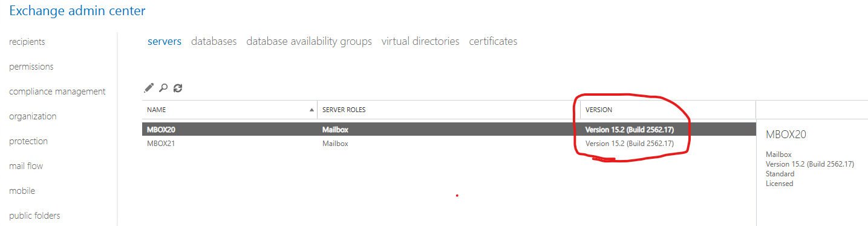
Task: Open the servers tab
Action: tap(165, 41)
